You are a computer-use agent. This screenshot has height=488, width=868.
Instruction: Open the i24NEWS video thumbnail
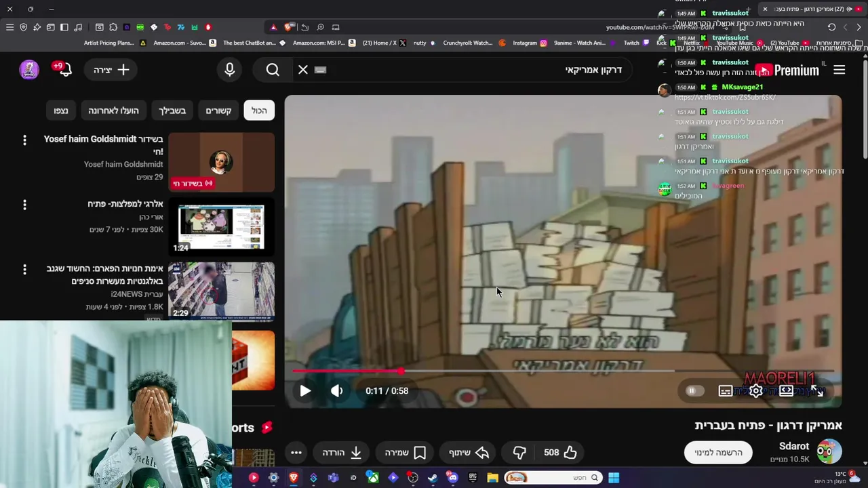tap(221, 292)
